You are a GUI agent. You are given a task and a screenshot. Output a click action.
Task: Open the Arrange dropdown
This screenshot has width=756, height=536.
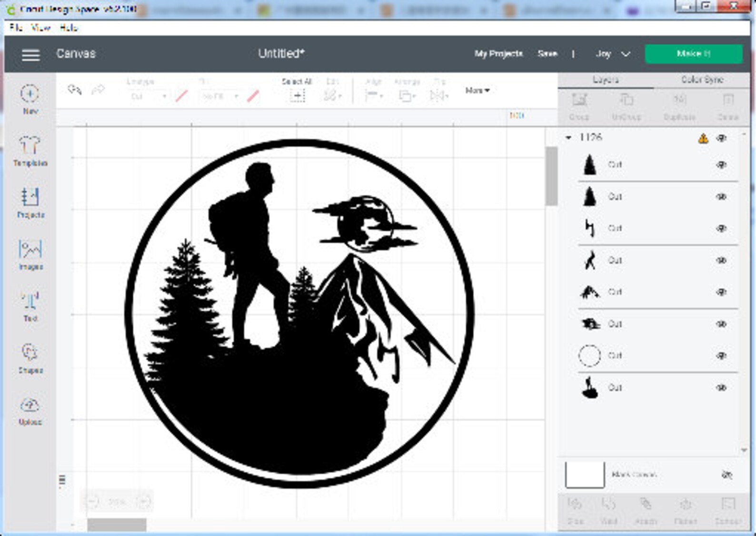(407, 95)
